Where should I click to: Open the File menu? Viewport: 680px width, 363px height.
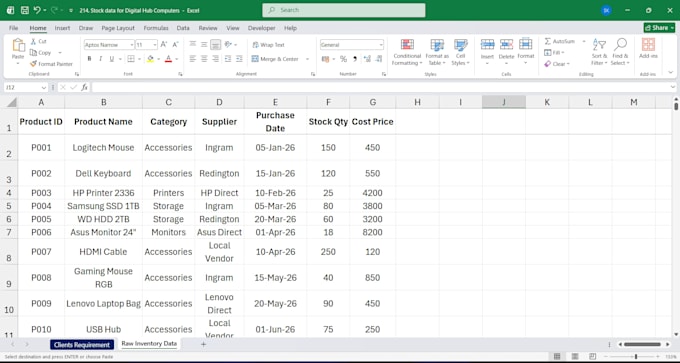coord(13,28)
